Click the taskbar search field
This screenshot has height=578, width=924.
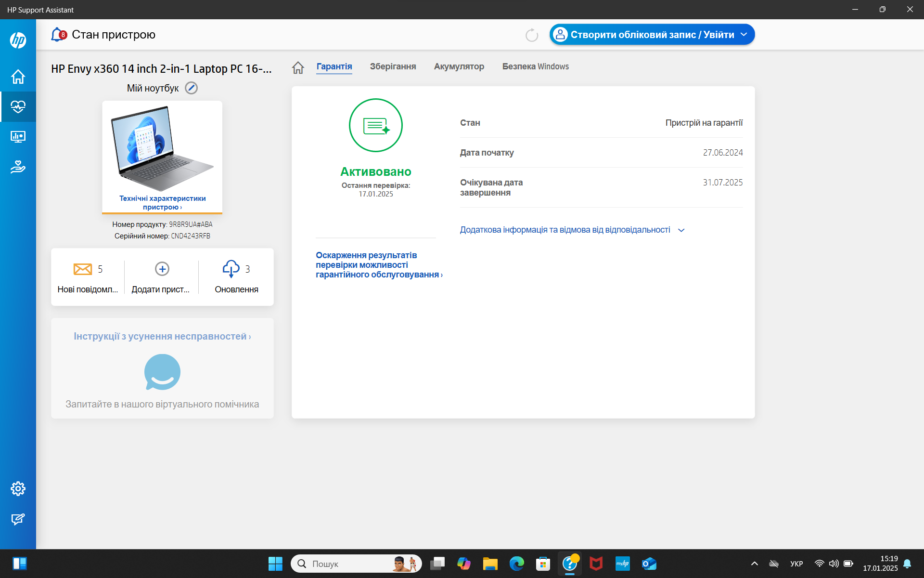pos(356,564)
